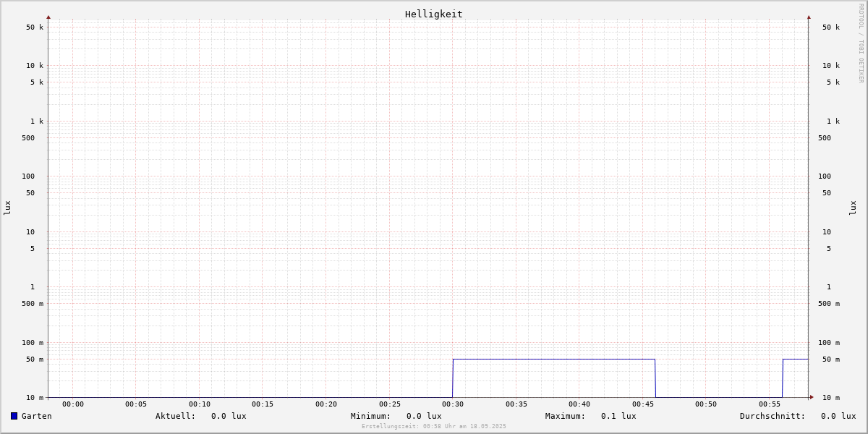Click the 0.0 lux value beside Durchschnitt

click(838, 416)
